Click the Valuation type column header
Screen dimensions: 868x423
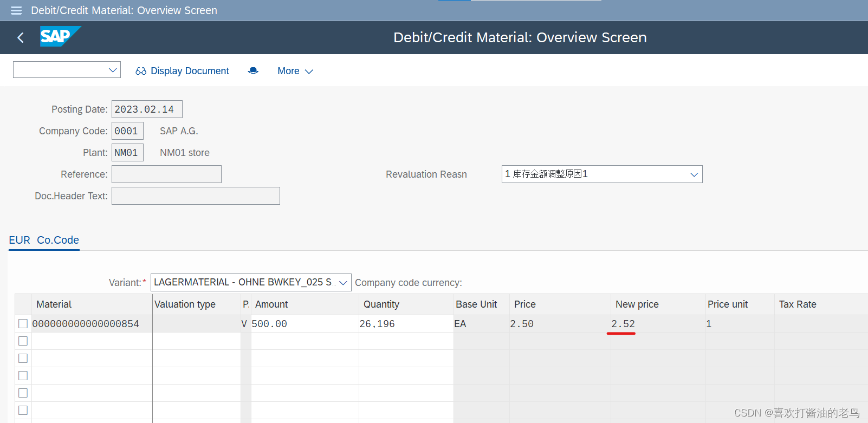click(x=196, y=304)
